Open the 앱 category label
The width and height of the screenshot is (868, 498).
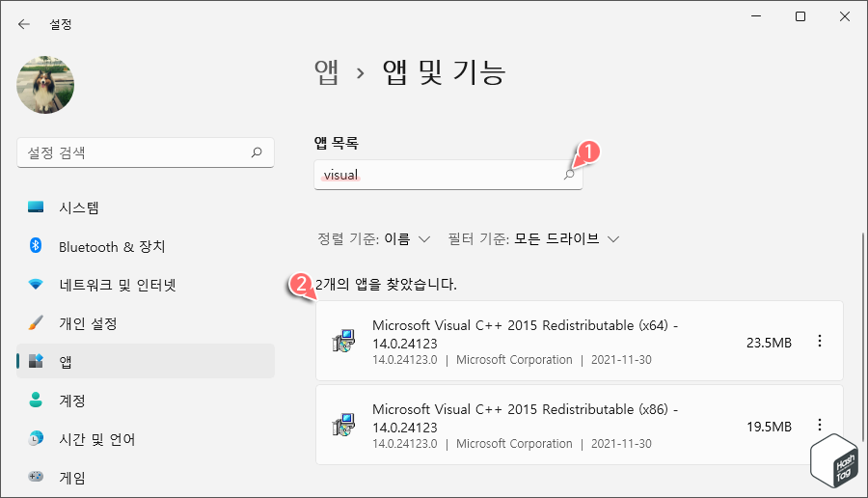click(x=66, y=362)
